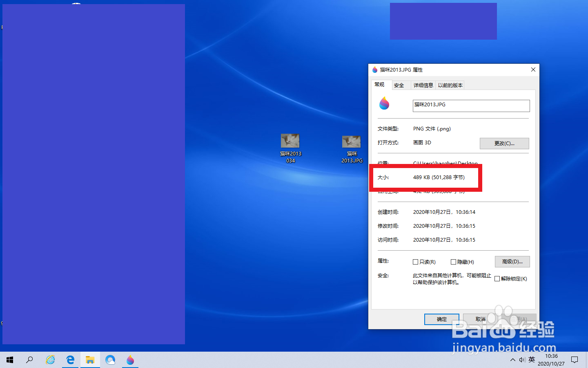
Task: Click the Paint 3D icon in dialog title bar
Action: [375, 70]
